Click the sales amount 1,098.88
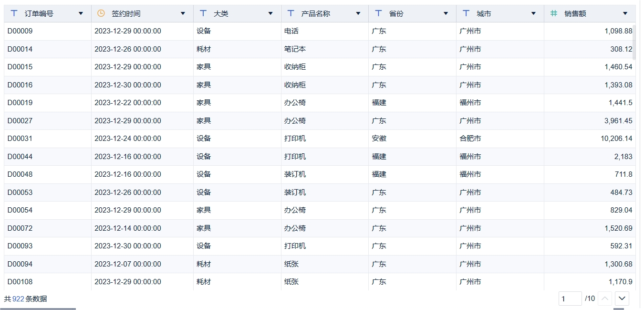 click(x=618, y=31)
